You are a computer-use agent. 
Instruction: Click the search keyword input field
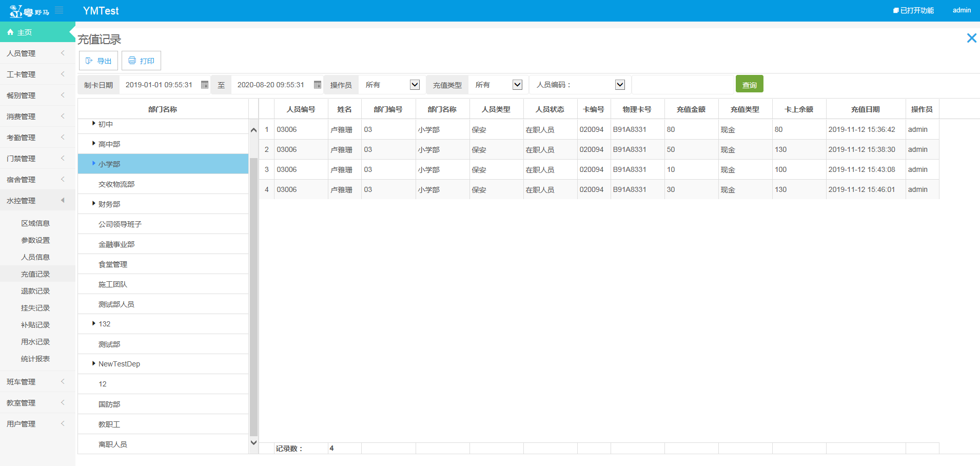[682, 85]
